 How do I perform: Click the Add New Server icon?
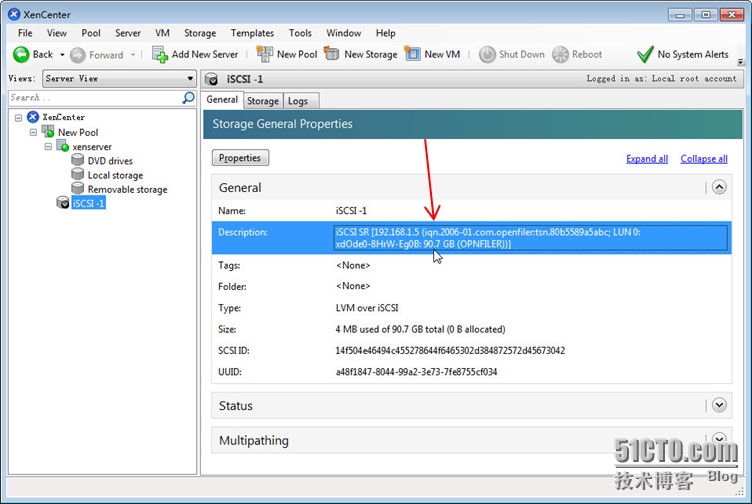(159, 54)
